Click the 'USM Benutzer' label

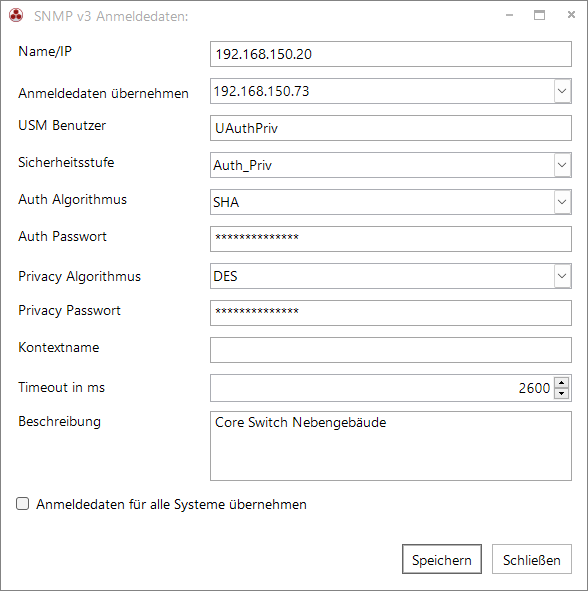tap(62, 126)
